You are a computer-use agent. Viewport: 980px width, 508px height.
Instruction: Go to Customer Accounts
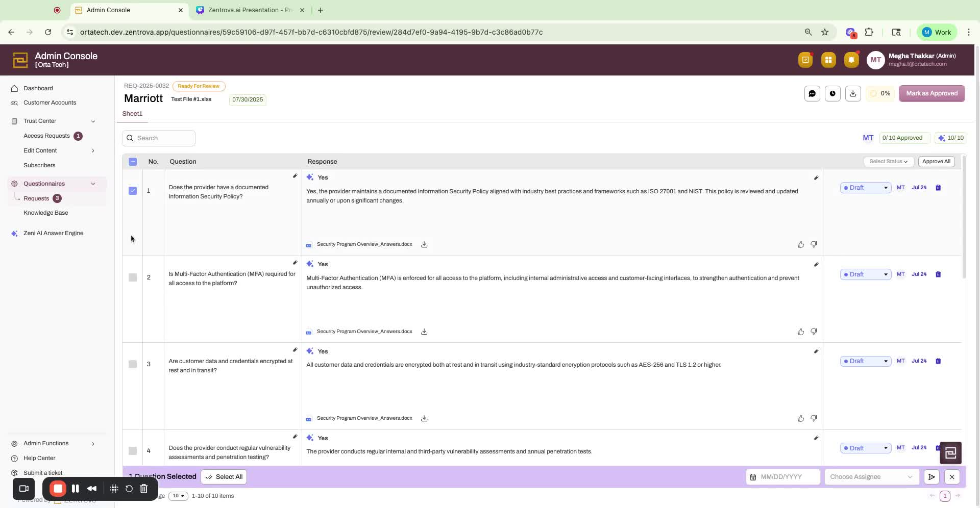click(50, 103)
